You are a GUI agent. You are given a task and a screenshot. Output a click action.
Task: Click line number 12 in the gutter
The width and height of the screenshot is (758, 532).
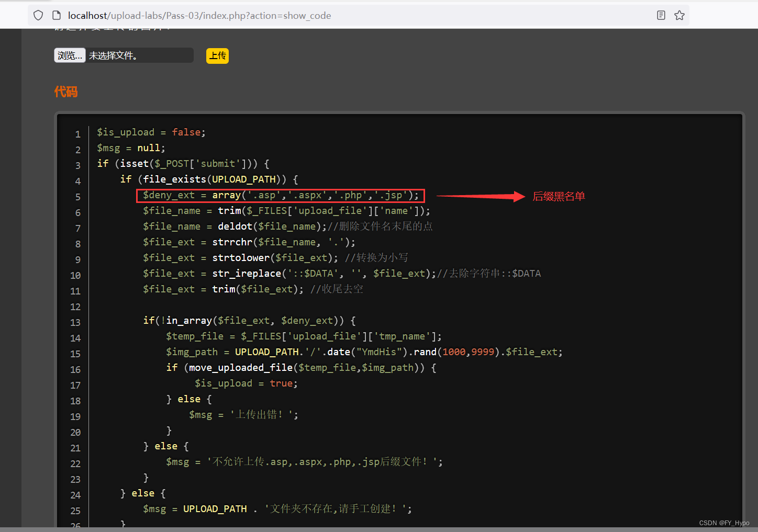coord(75,307)
